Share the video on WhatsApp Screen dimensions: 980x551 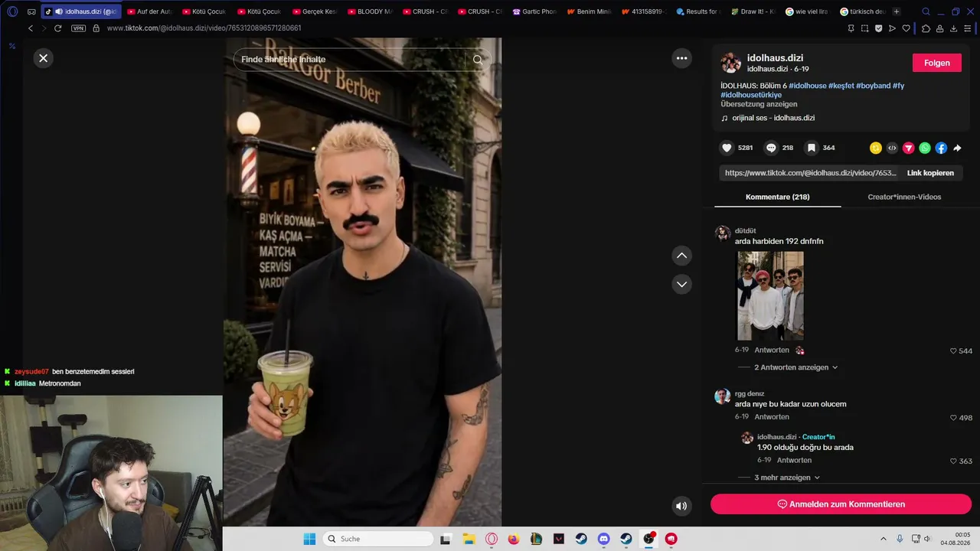tap(925, 148)
